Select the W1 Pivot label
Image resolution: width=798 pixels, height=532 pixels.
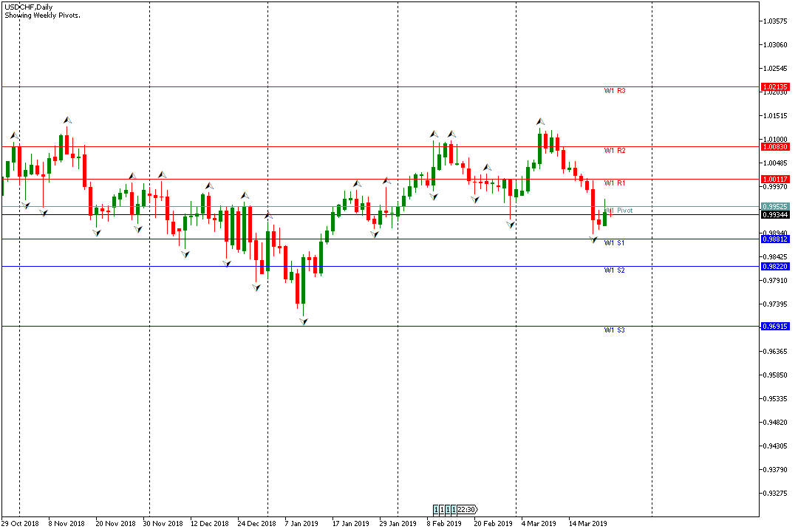tap(619, 211)
